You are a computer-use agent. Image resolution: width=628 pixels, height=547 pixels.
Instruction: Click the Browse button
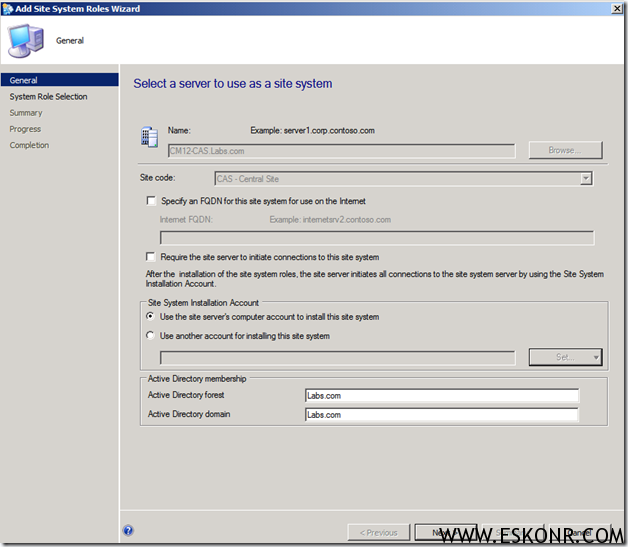pos(565,150)
